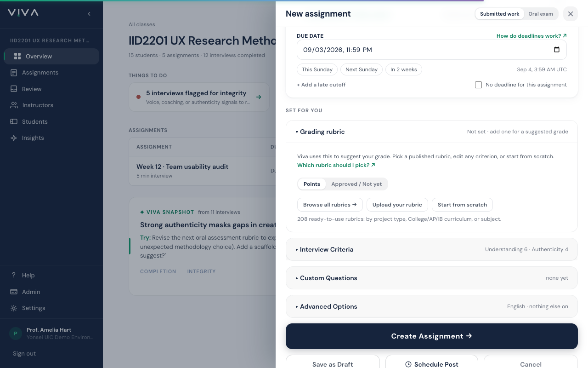Screen dimensions: 588x368
Task: Switch assignment type to Oral exam
Action: point(540,14)
